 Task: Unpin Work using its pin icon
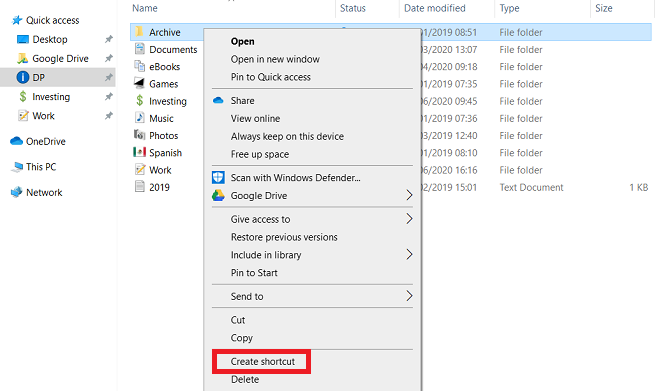coord(109,115)
